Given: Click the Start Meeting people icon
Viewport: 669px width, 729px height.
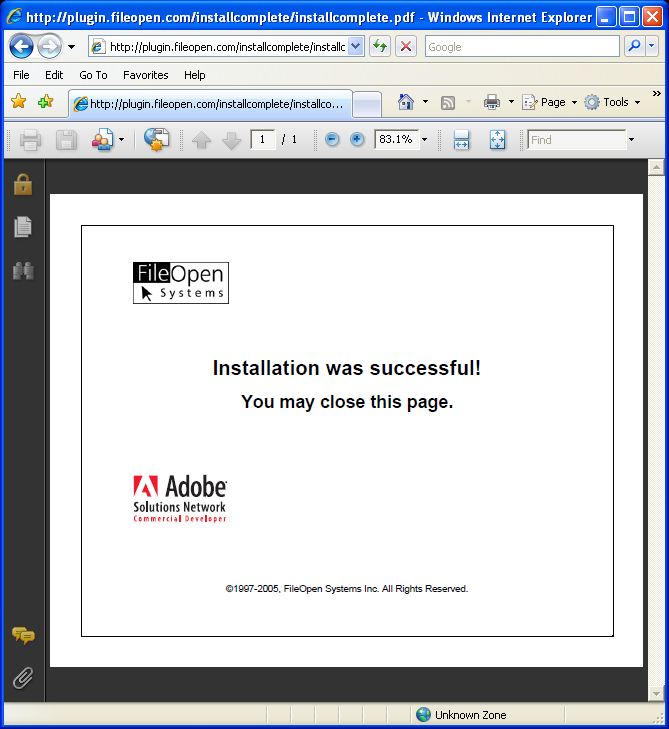Looking at the screenshot, I should 102,139.
